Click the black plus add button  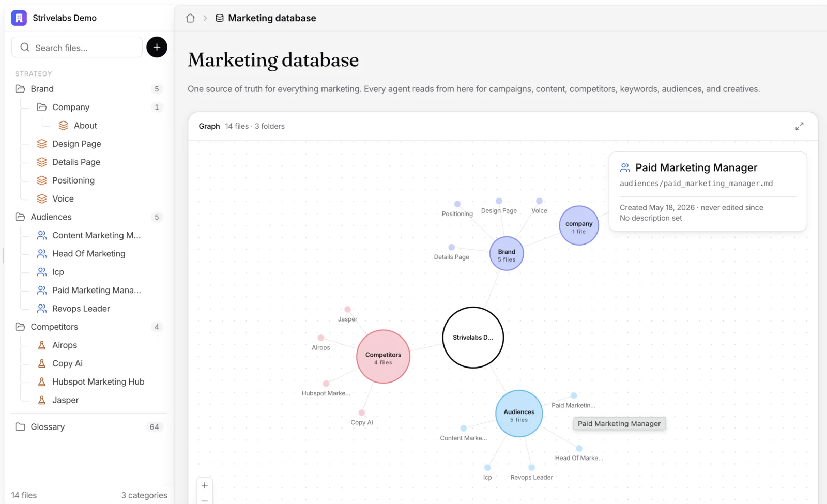point(157,47)
